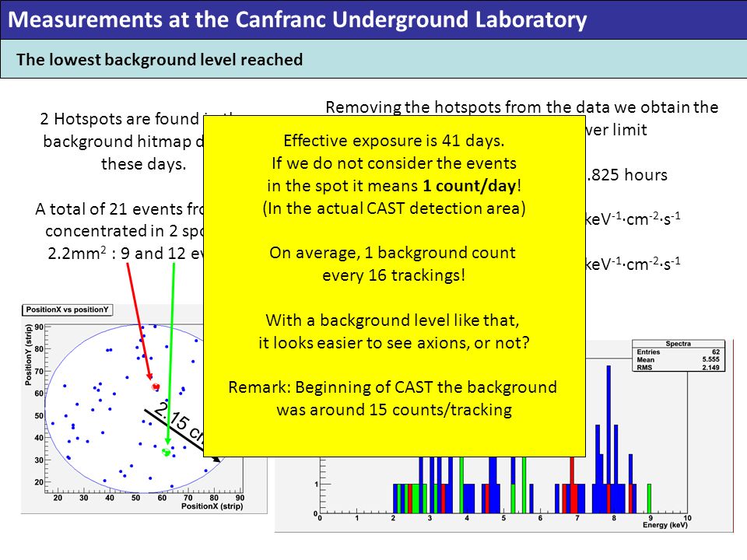This screenshot has height=560, width=747.
Task: Click 'Remark: Beginning of CAST the background' line
Action: [x=392, y=387]
